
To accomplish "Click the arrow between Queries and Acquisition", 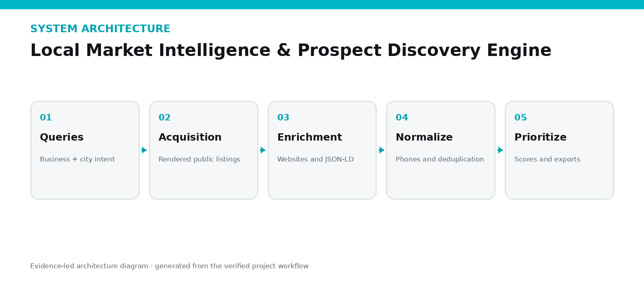I will pos(144,150).
